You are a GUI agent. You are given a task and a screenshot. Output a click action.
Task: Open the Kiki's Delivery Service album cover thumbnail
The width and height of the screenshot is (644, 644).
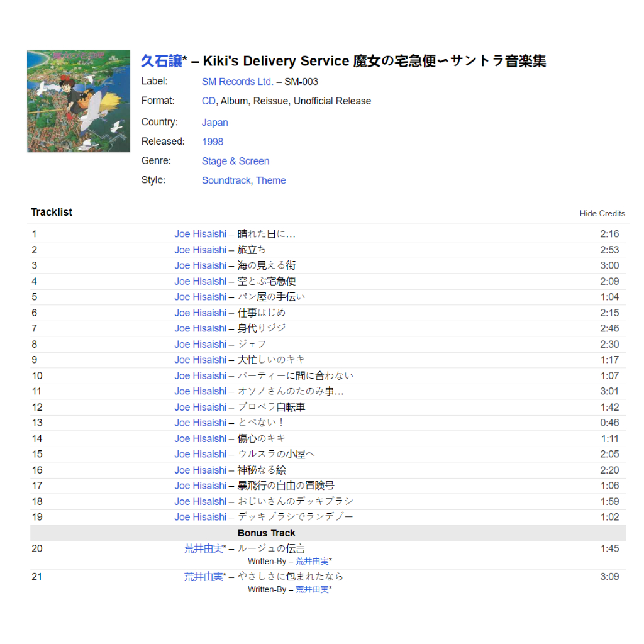[x=79, y=101]
